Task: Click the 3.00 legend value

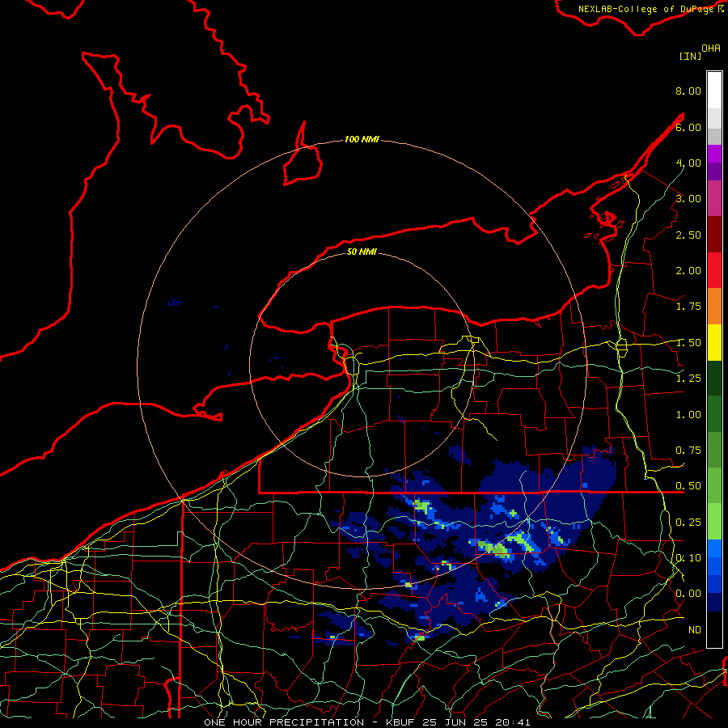Action: [688, 199]
